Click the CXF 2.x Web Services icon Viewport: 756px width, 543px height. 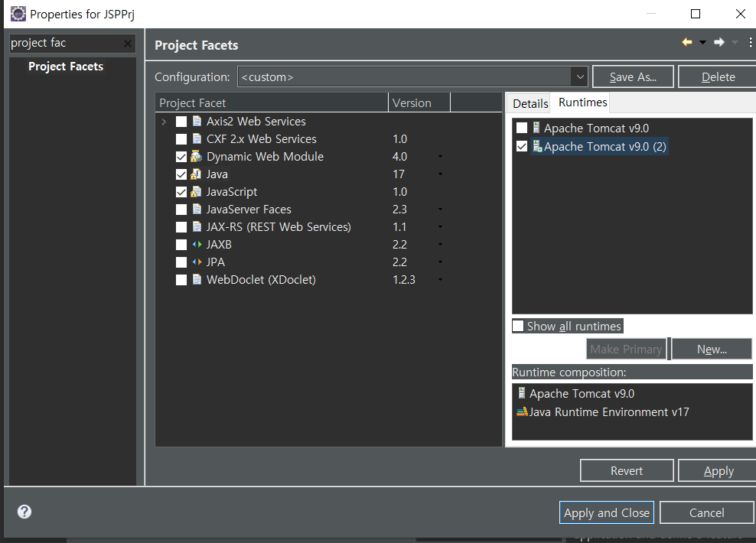tap(197, 138)
